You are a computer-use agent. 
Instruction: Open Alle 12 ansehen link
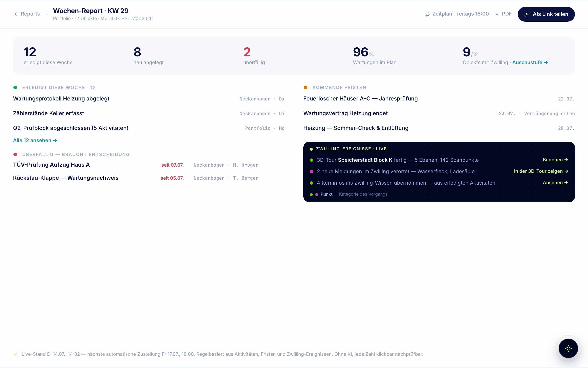pyautogui.click(x=35, y=141)
